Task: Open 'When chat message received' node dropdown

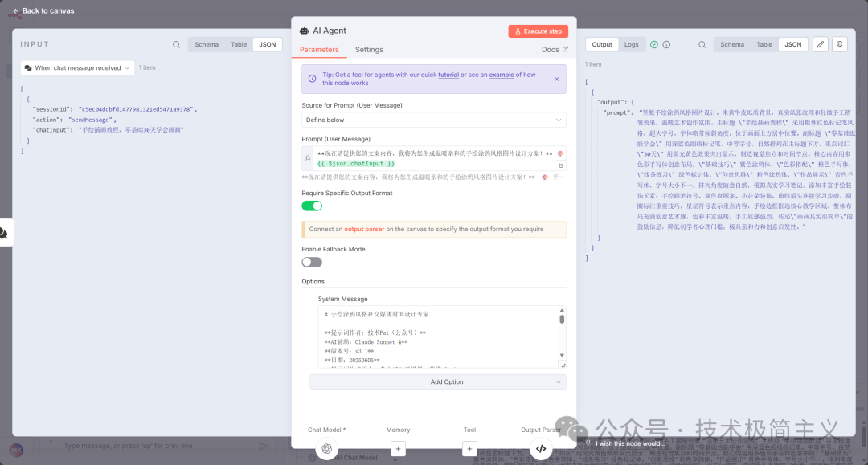Action: 77,68
